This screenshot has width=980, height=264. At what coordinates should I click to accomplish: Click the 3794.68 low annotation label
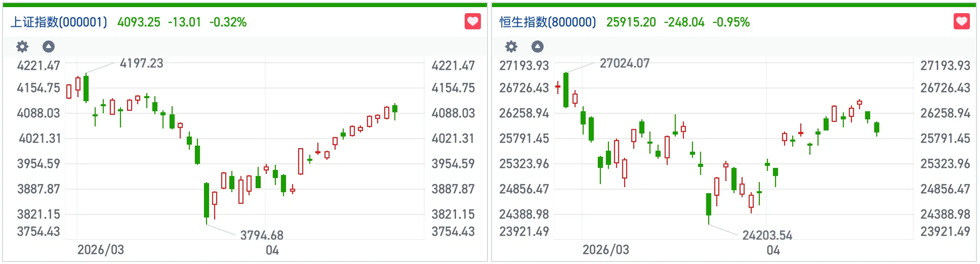[262, 235]
